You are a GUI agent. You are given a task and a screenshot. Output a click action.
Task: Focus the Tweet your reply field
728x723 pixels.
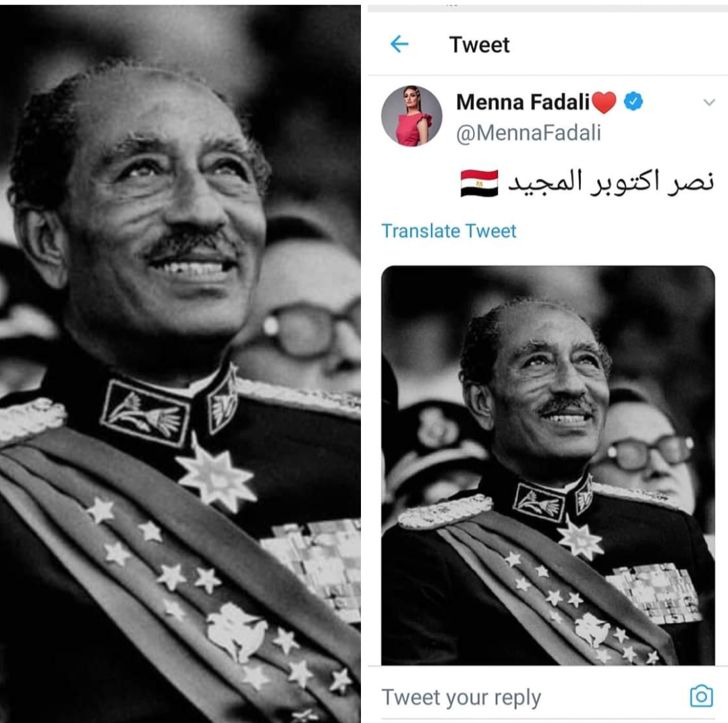tap(548, 697)
